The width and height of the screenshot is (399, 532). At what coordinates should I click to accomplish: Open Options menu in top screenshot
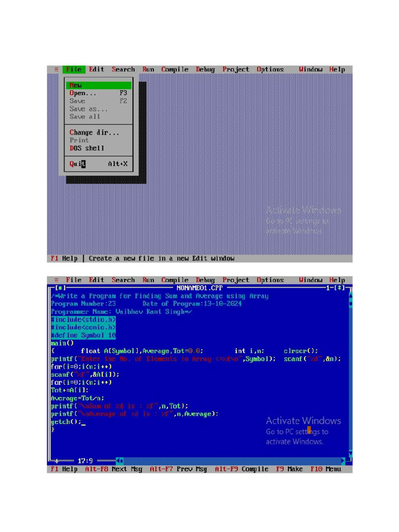pos(270,70)
